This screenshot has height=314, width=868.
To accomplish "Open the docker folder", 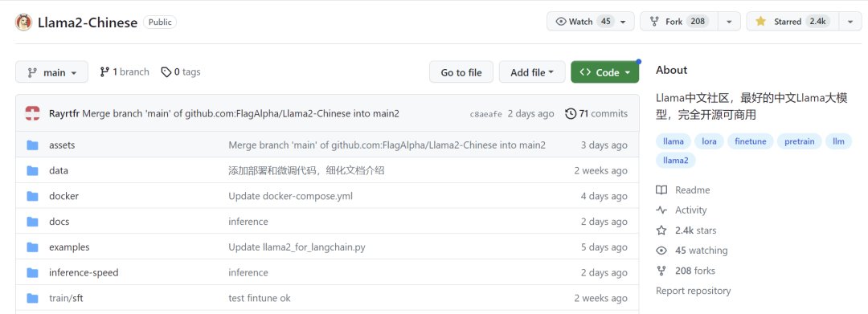I will coord(64,196).
